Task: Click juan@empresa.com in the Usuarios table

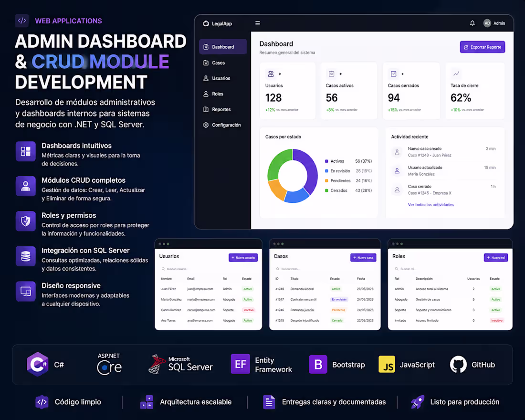Action: [200, 289]
